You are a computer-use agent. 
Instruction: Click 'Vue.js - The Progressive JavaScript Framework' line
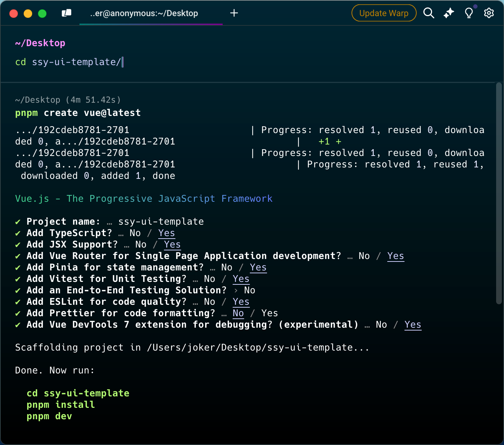[x=144, y=199]
